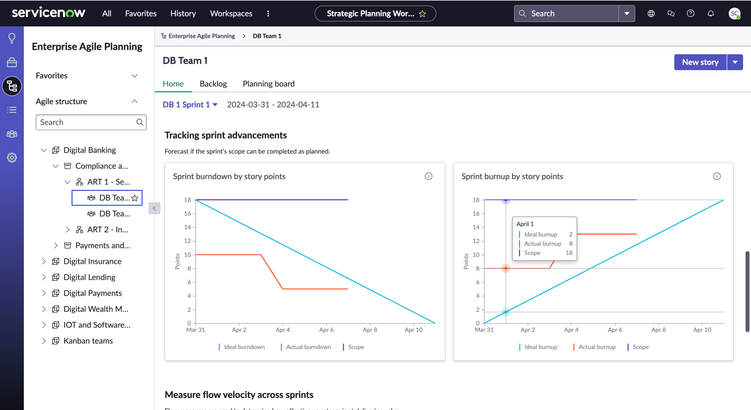
Task: Open the DB 1 Sprint 1 dropdown
Action: coord(190,104)
